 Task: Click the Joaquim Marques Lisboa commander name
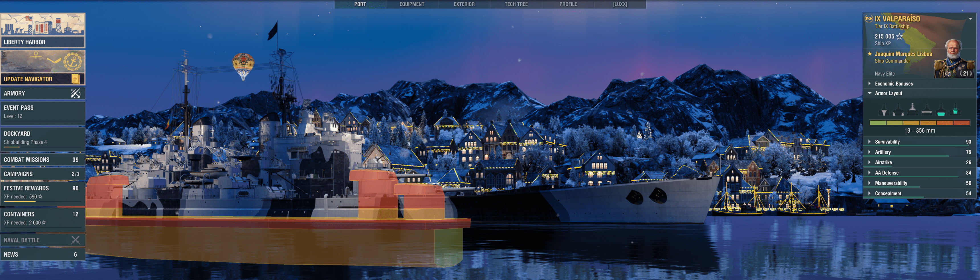[903, 54]
